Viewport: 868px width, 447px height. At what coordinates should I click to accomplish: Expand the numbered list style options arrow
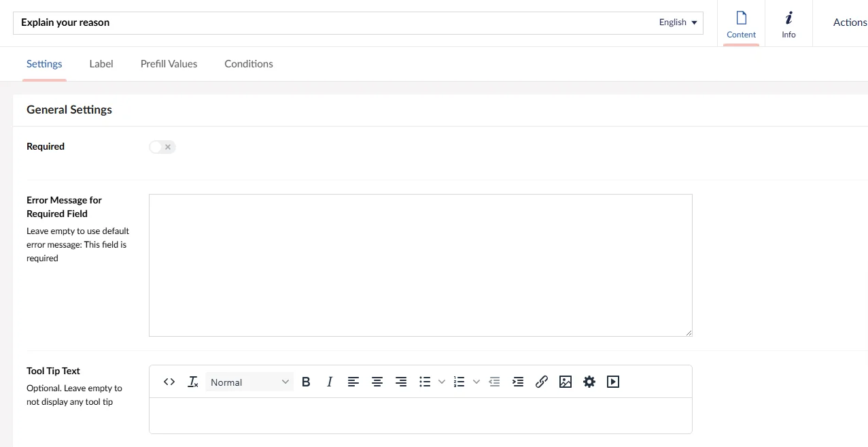point(476,382)
